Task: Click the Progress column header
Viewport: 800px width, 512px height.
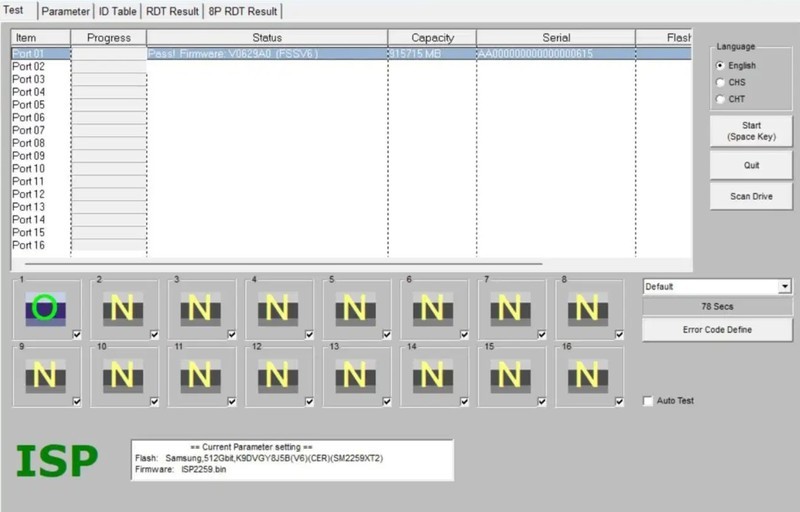Action: click(109, 38)
